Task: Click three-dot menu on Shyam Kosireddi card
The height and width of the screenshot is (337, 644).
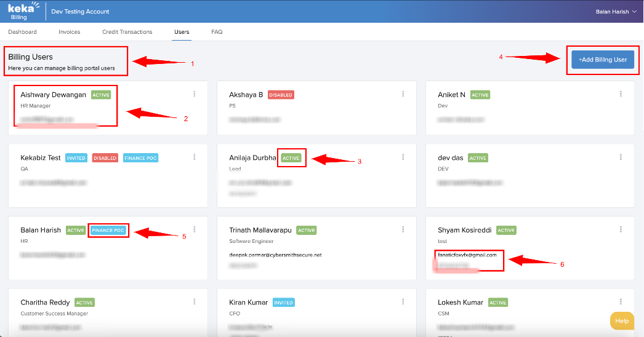Action: pyautogui.click(x=621, y=229)
